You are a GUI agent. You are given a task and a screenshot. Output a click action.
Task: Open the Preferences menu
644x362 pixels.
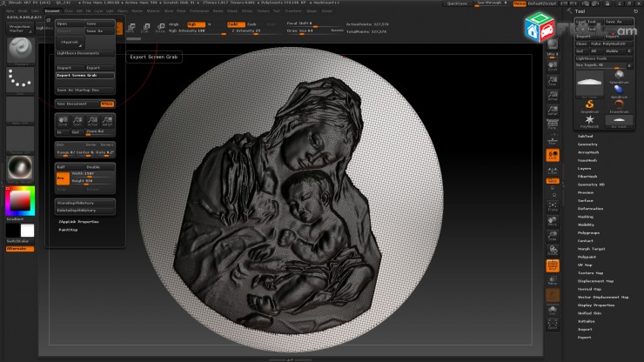click(199, 11)
